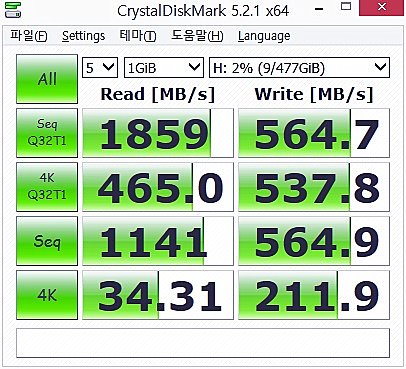Viewport: 406px width, 369px height.
Task: Click the CrystalDiskMark app icon in title bar
Action: [13, 9]
